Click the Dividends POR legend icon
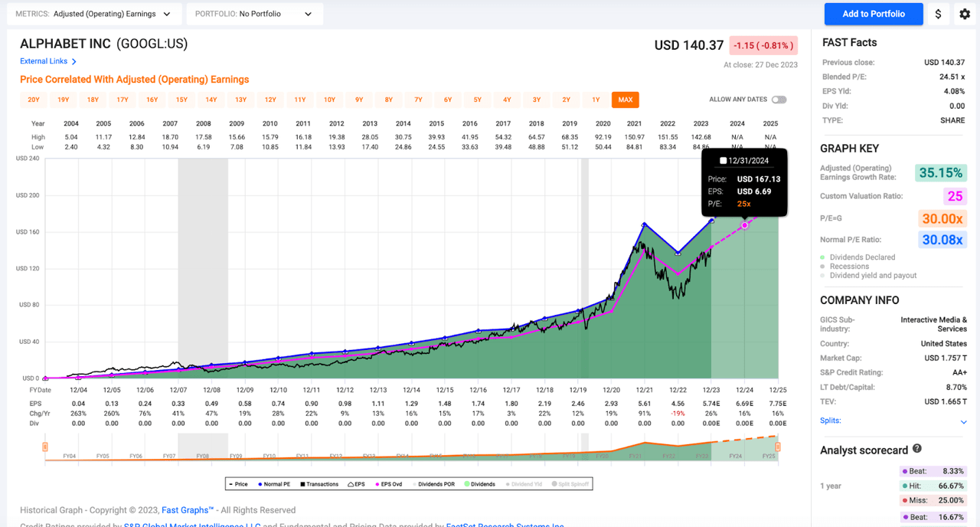Screen dimensions: 980x527 pos(415,484)
